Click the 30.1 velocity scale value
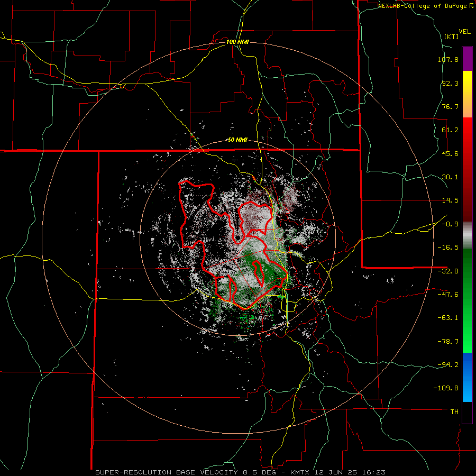This screenshot has width=476, height=476. [450, 177]
